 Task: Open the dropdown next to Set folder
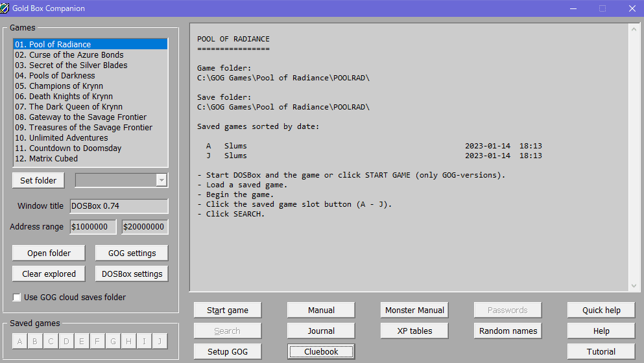tap(162, 180)
